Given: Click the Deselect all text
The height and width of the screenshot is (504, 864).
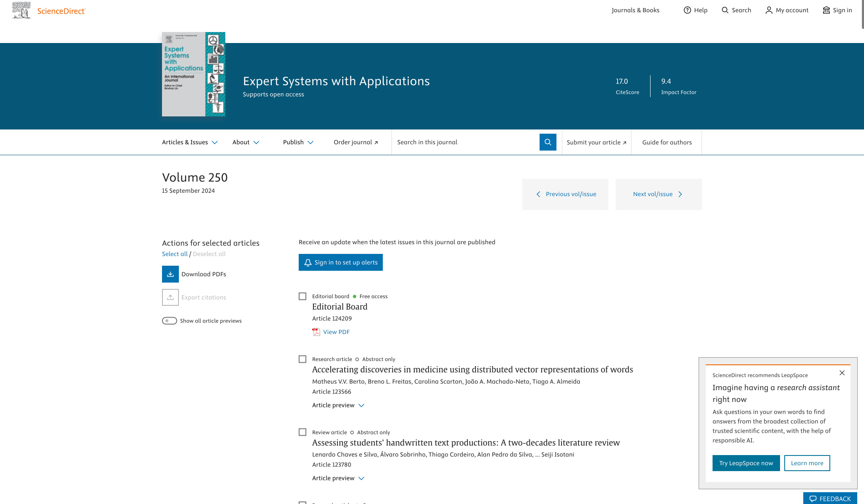Looking at the screenshot, I should coord(209,254).
